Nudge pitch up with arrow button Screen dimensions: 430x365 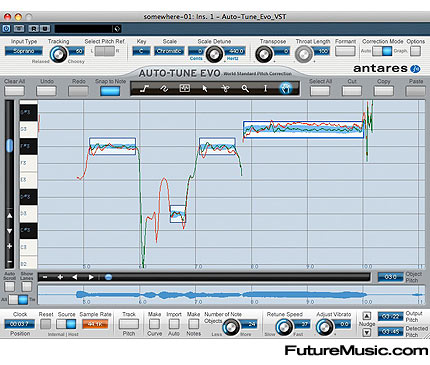pos(367,316)
